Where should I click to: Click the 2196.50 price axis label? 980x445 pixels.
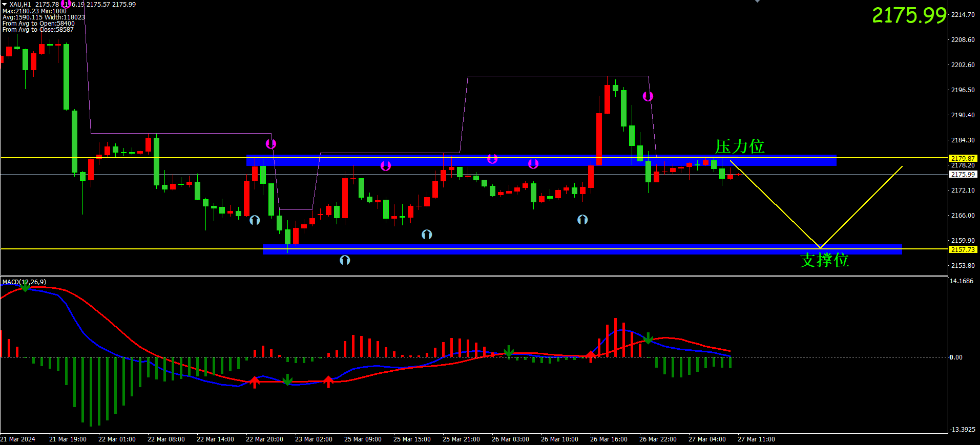963,90
